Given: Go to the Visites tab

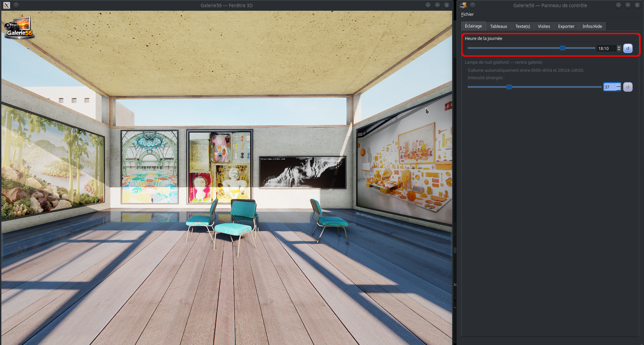Looking at the screenshot, I should tap(544, 27).
